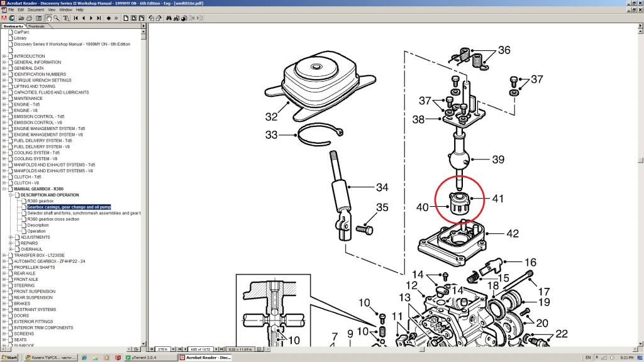Viewport: 644px width, 362px height.
Task: Click the Search Results icon
Action: click(x=184, y=18)
